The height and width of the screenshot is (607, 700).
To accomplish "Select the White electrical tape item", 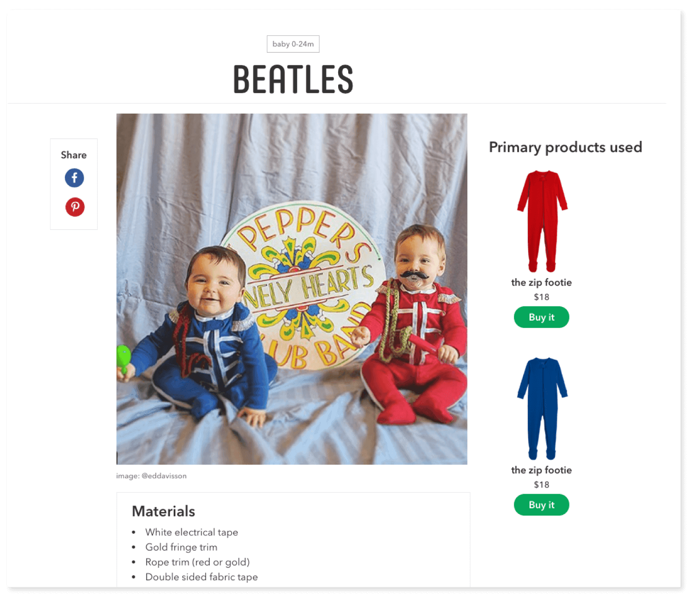I will 192,532.
